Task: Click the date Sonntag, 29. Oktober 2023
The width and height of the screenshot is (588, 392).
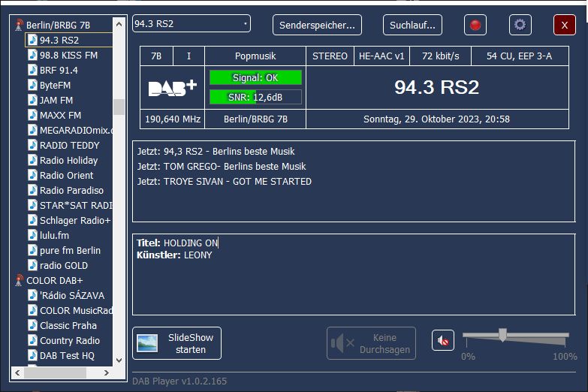Action: click(436, 119)
